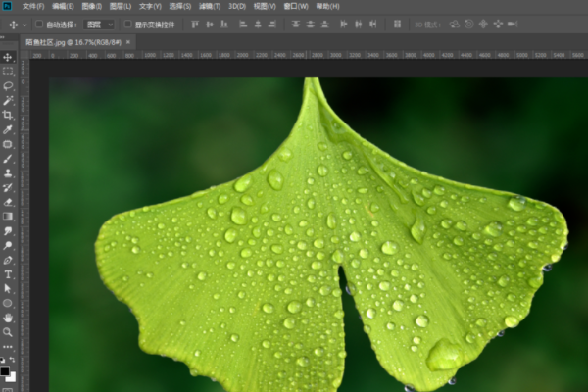Open the 滤镜(T) menu
The height and width of the screenshot is (392, 588).
[x=210, y=7]
